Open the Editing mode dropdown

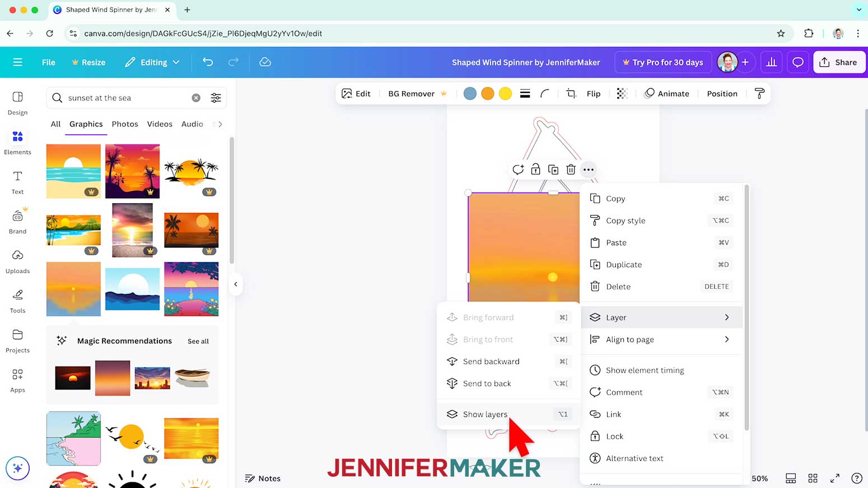coord(152,62)
